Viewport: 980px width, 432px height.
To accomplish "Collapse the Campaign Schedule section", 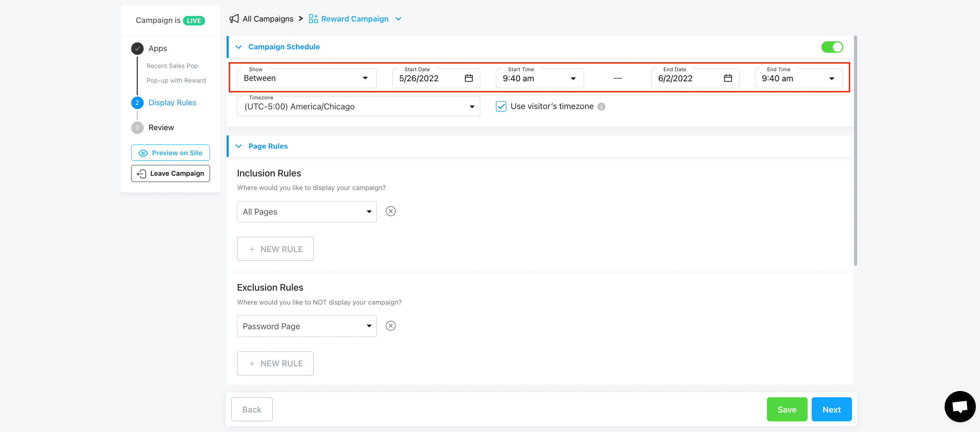I will pos(238,47).
